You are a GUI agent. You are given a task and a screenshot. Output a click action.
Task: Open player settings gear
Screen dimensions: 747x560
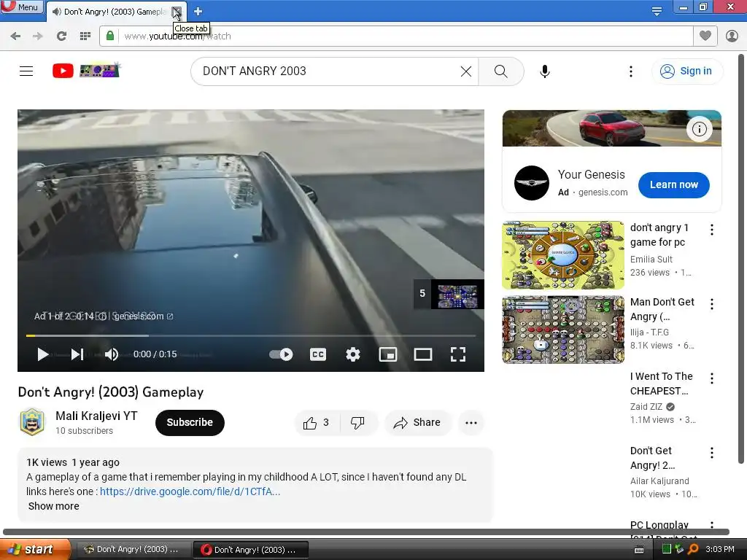(x=353, y=354)
